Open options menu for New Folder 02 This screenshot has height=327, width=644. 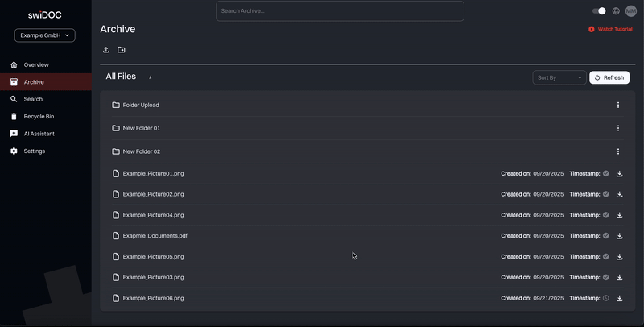coord(618,151)
